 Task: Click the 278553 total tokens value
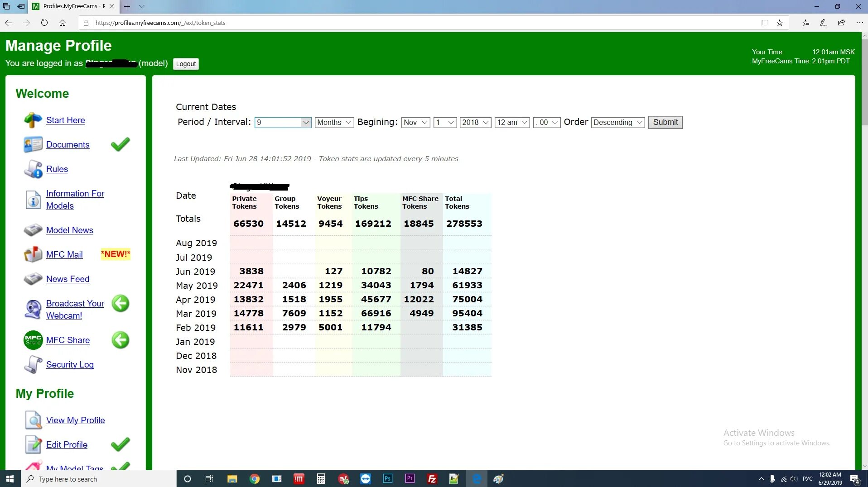[464, 224]
